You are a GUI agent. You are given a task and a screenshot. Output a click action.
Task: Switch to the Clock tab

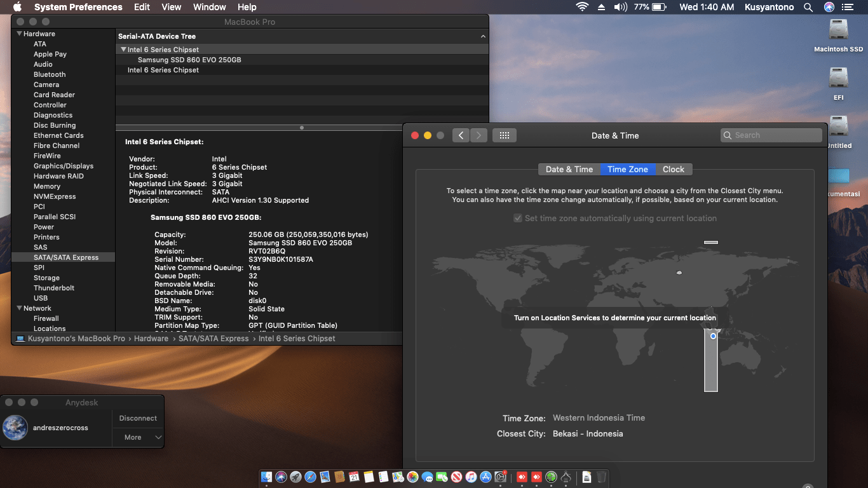click(674, 169)
